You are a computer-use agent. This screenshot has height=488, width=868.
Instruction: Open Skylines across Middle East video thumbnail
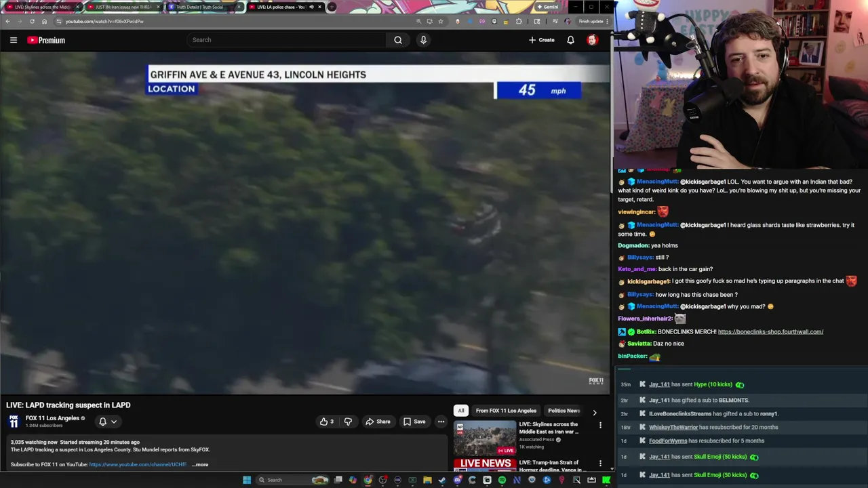click(485, 438)
